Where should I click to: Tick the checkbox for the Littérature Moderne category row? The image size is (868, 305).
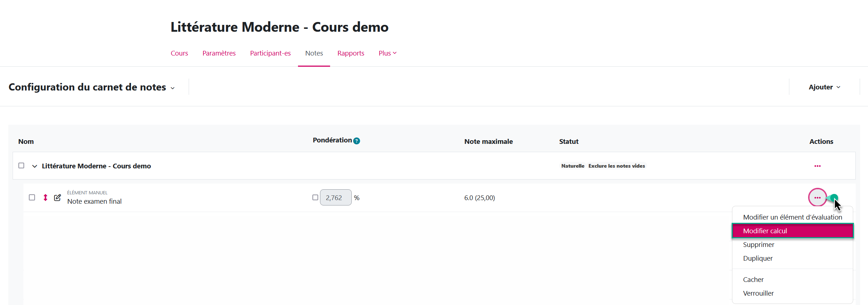coord(21,165)
